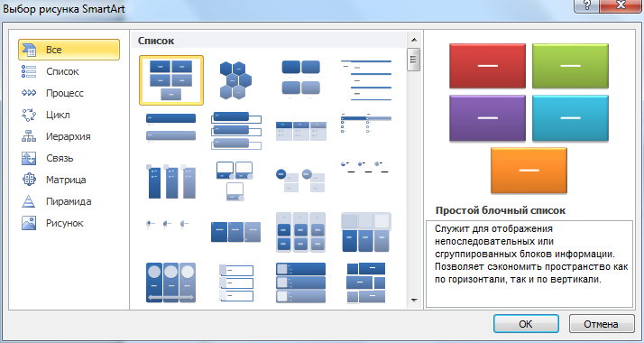
Task: Click the green block in the preview
Action: [x=570, y=66]
